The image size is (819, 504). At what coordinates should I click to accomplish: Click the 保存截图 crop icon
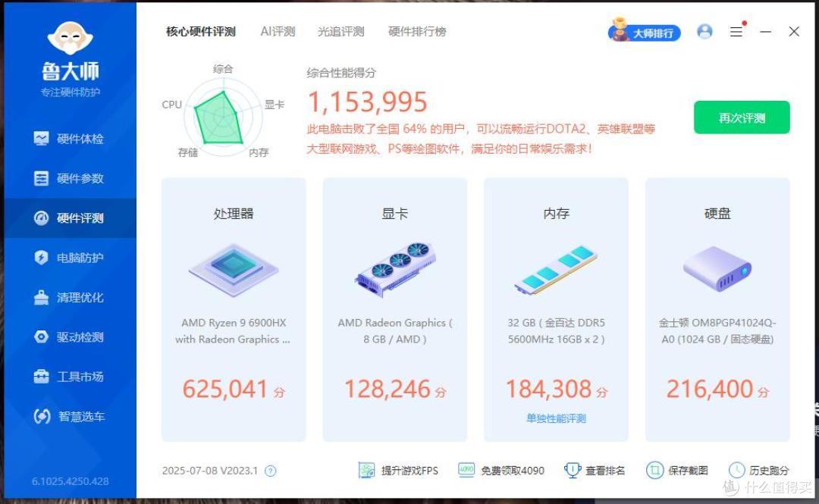654,470
